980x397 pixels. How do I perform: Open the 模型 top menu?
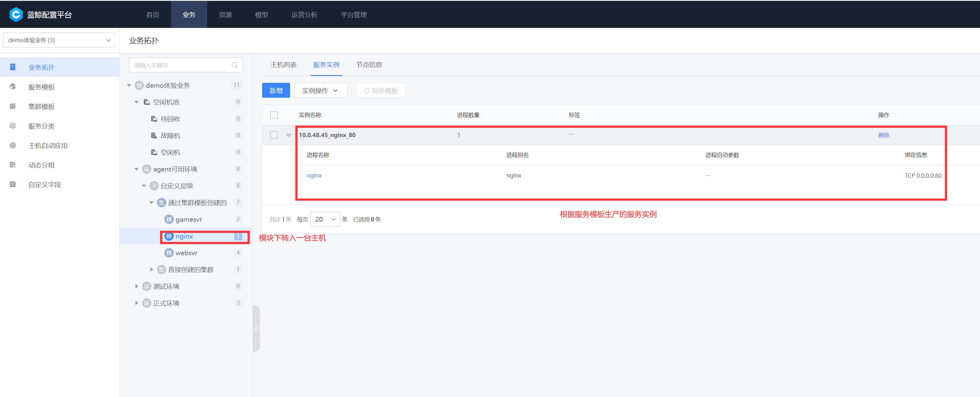[261, 15]
